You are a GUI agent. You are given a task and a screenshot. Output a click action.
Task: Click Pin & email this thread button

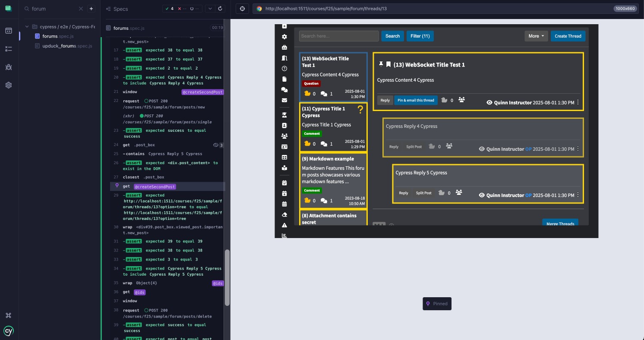(x=416, y=100)
